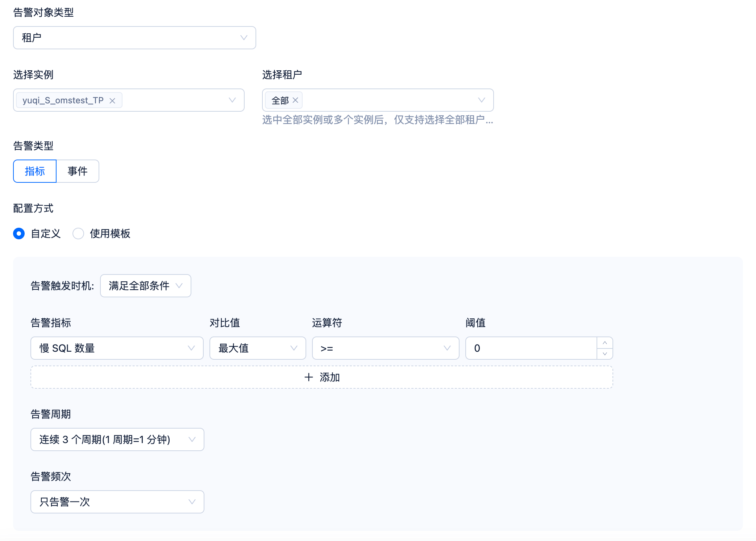The image size is (756, 541).
Task: Open the 满足全部条件 trigger dropdown
Action: 145,286
